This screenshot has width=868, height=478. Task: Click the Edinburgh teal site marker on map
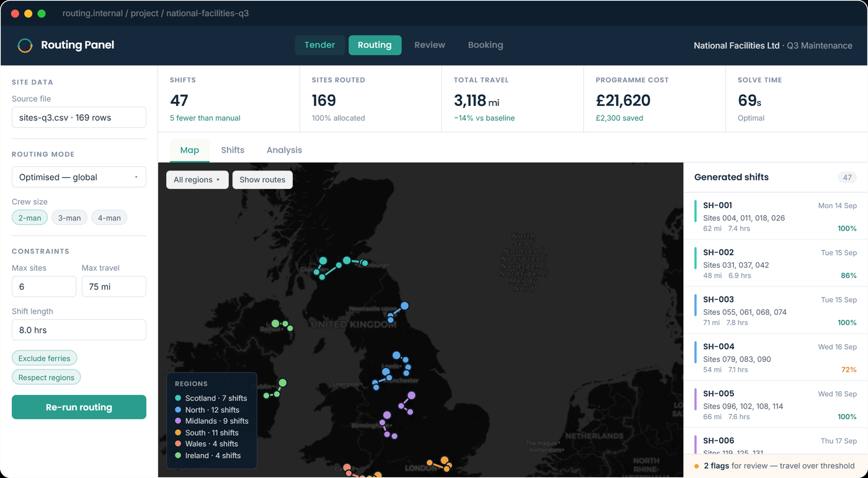click(x=365, y=263)
